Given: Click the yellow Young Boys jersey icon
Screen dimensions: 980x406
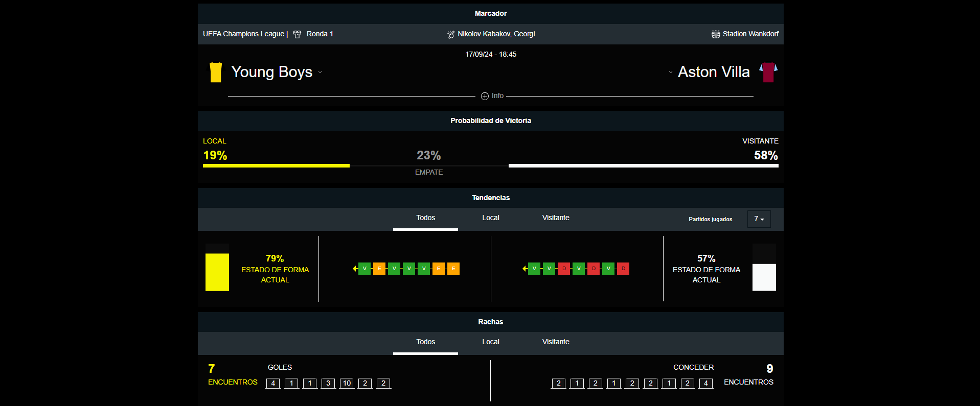Looking at the screenshot, I should pos(216,73).
